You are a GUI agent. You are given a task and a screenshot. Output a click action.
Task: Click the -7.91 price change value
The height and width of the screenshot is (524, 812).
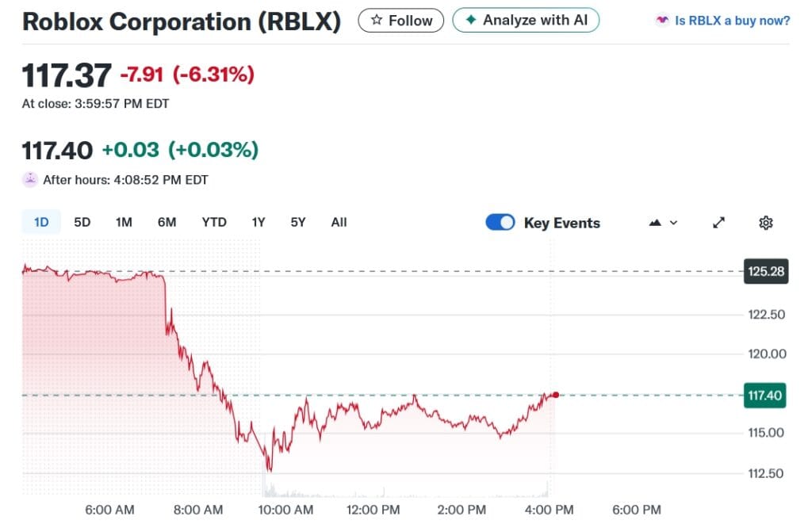point(142,75)
